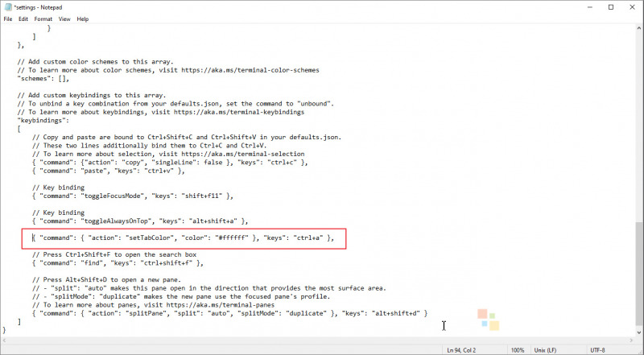Click the toggleFocusMode keybinding line
Screen dimensions: 644x355
coord(133,196)
